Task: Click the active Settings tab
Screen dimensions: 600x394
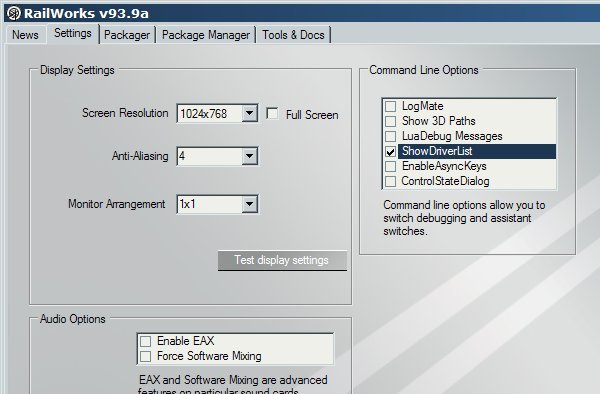Action: pos(73,33)
